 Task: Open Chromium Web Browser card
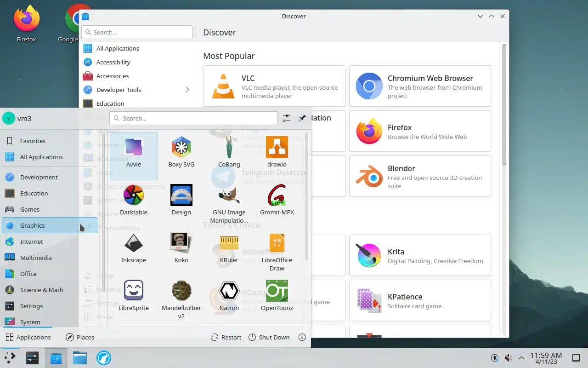tap(420, 86)
